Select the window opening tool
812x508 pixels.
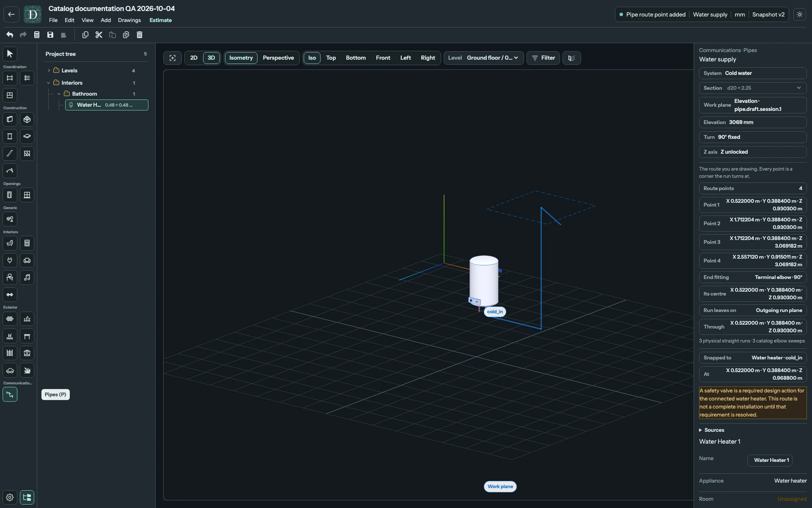click(27, 195)
